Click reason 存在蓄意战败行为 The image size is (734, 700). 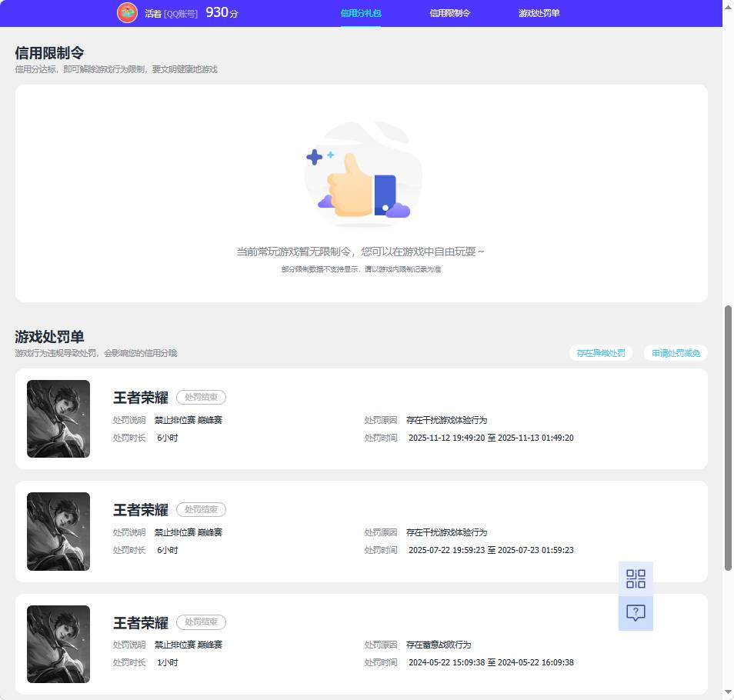pyautogui.click(x=439, y=645)
